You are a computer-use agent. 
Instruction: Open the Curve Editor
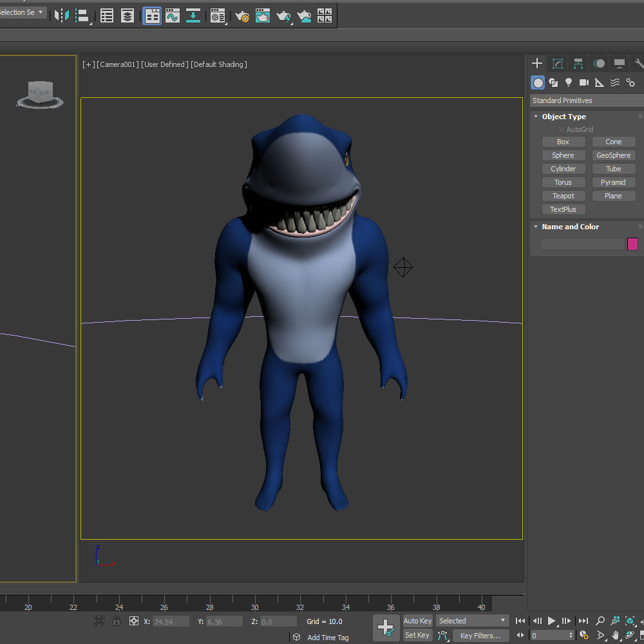click(x=173, y=16)
